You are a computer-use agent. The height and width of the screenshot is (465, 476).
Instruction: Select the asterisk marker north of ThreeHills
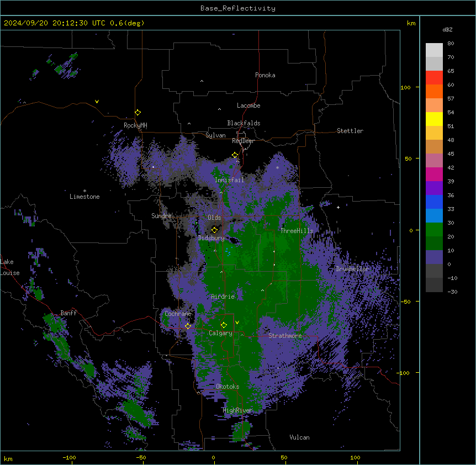[277, 167]
